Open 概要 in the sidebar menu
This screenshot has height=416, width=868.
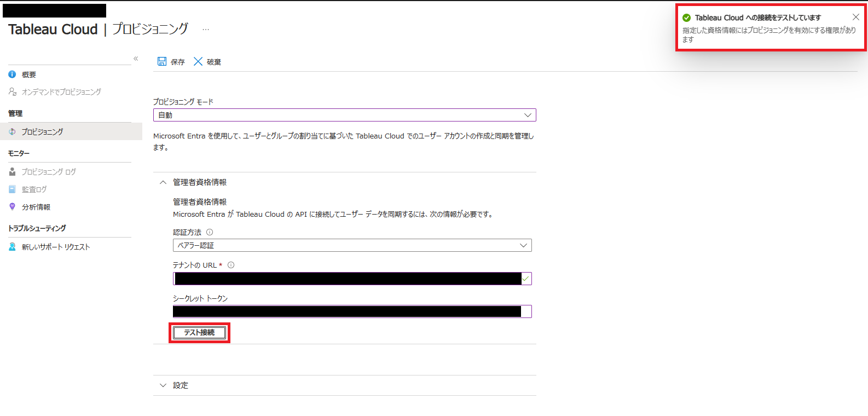[x=29, y=74]
